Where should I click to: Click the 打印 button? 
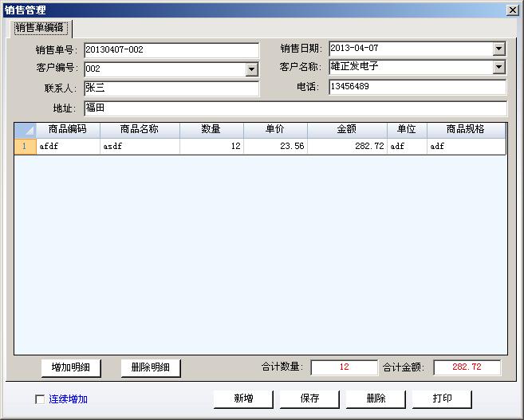click(x=442, y=399)
